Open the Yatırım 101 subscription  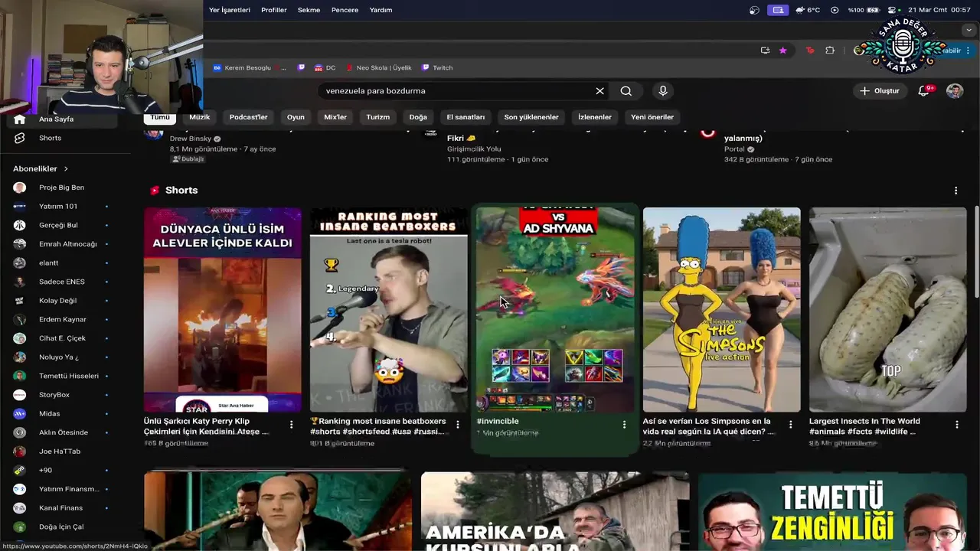tap(61, 207)
